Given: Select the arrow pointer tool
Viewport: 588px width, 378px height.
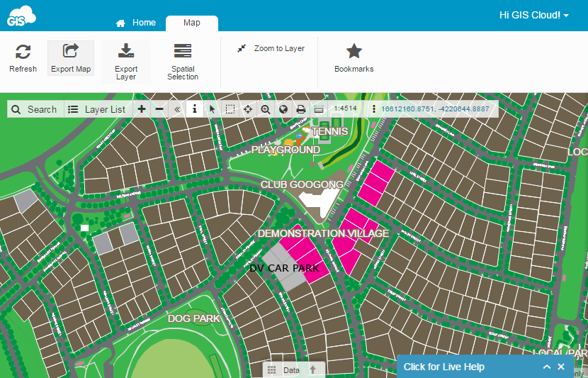Looking at the screenshot, I should [213, 109].
